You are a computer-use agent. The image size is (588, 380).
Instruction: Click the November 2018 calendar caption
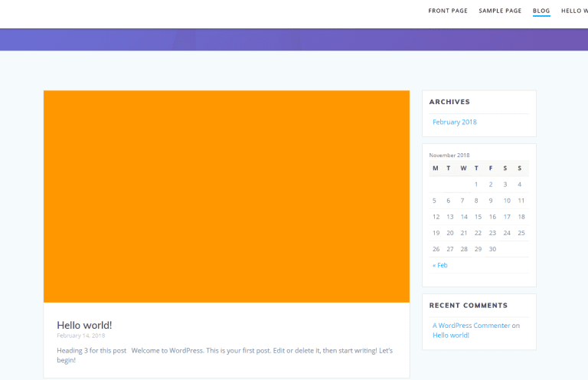449,155
